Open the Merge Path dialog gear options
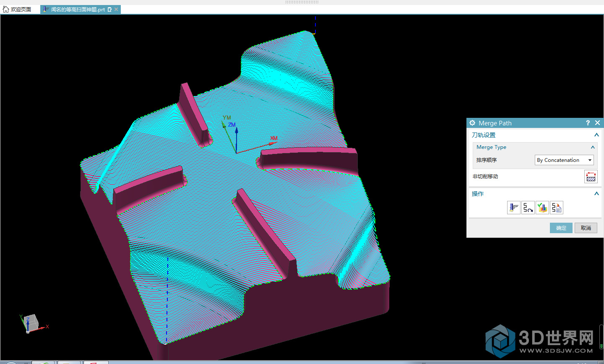 (472, 123)
